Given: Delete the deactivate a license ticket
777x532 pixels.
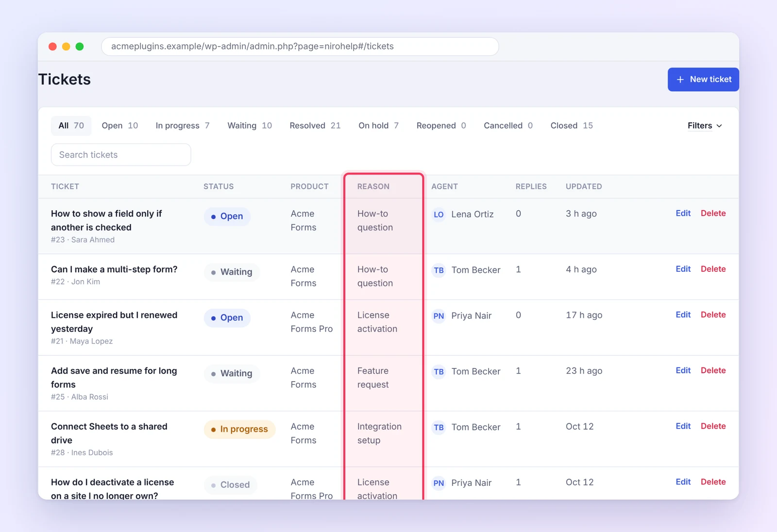Looking at the screenshot, I should (713, 482).
